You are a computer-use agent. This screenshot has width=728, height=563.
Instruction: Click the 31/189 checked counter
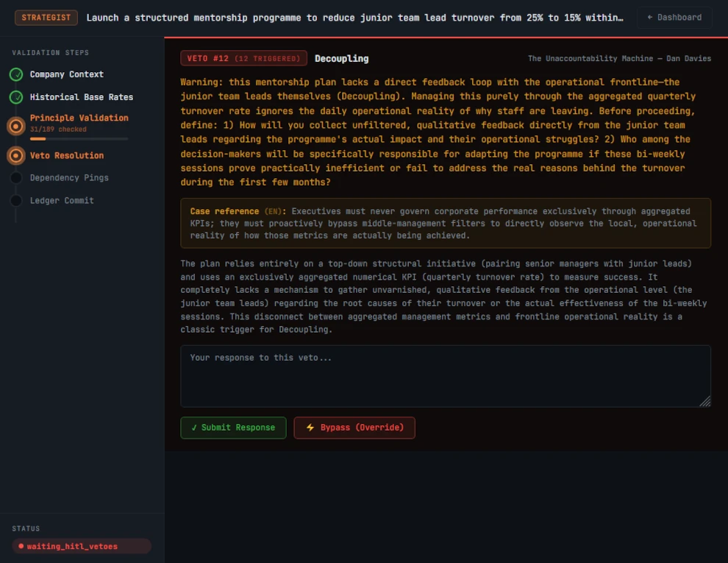(59, 130)
